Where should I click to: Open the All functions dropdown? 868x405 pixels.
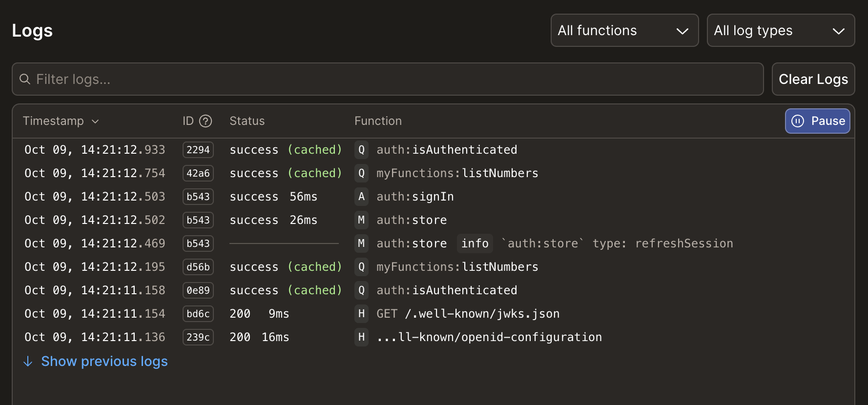click(x=624, y=31)
